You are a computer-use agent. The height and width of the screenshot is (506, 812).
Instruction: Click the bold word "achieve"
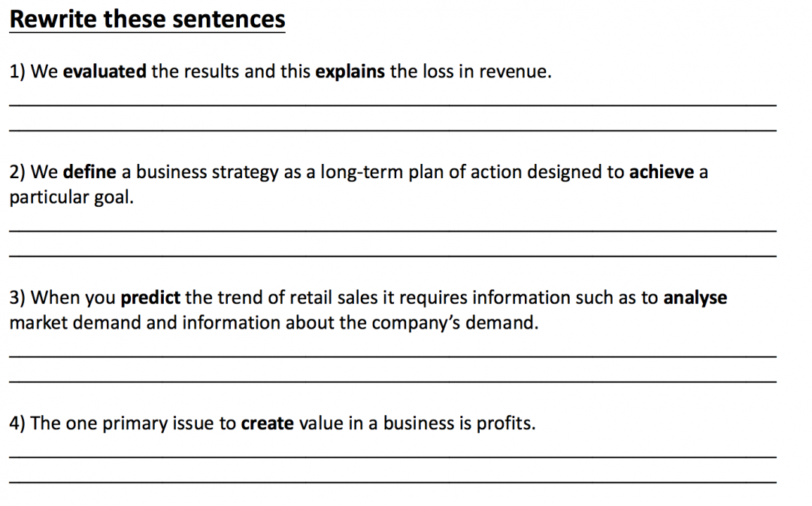click(661, 172)
